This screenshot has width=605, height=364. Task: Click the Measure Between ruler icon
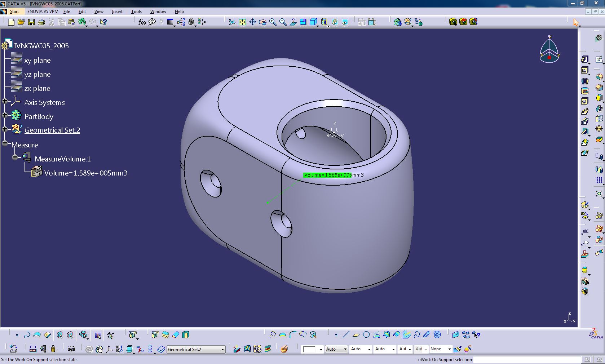tap(33, 349)
